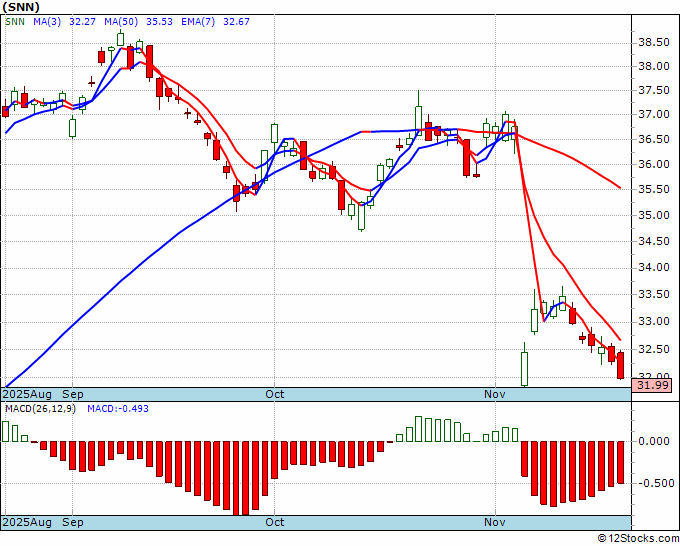This screenshot has width=680, height=546.
Task: Click Sep on the MACD time axis
Action: (x=73, y=522)
